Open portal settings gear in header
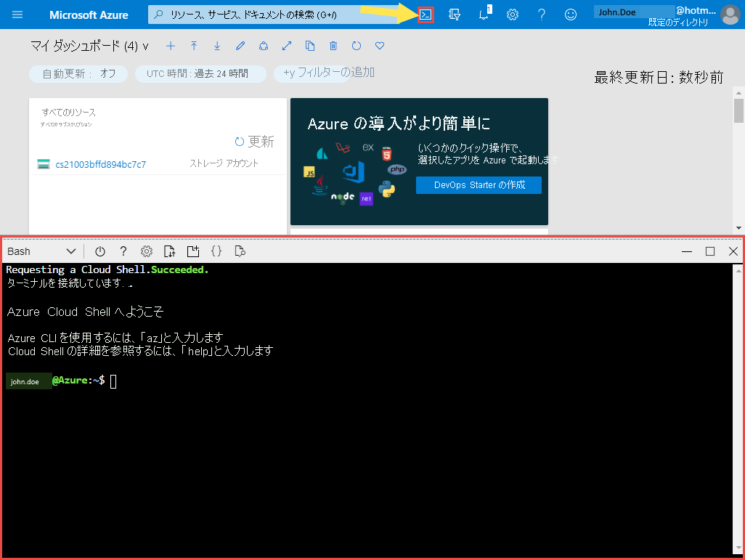Screen dimensions: 745x560 512,15
